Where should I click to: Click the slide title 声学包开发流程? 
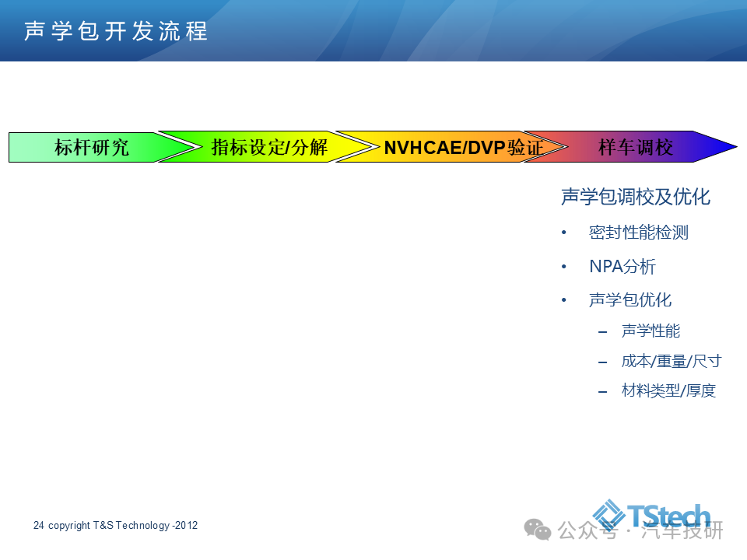point(116,31)
